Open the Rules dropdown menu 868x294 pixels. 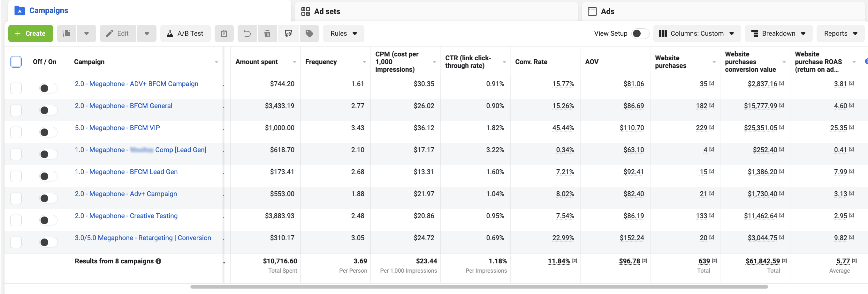(x=343, y=33)
